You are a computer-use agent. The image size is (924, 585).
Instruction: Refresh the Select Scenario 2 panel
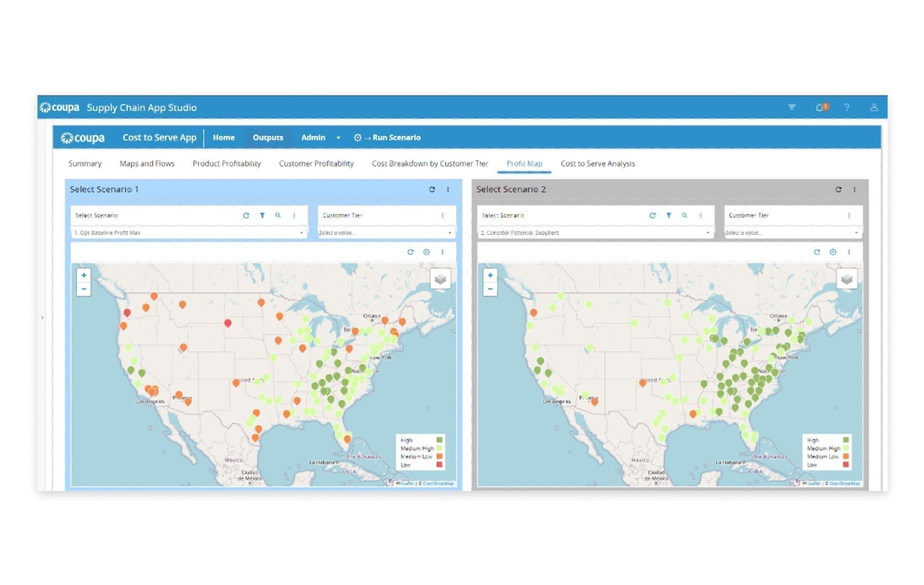click(x=839, y=189)
